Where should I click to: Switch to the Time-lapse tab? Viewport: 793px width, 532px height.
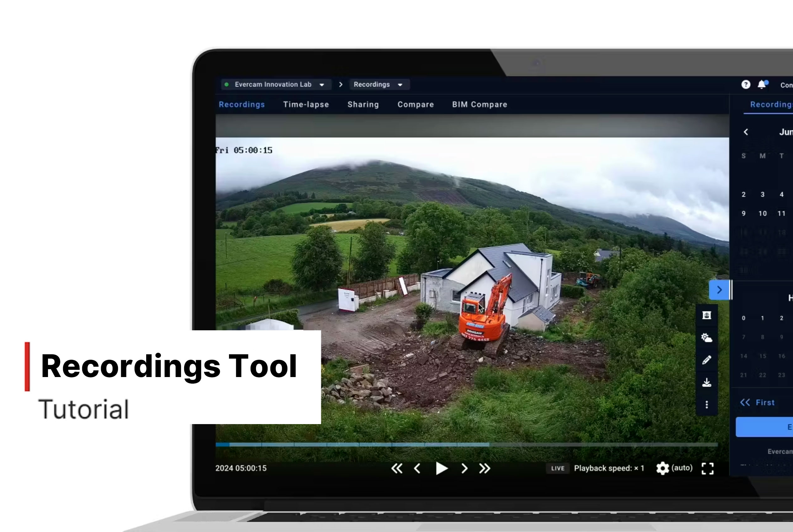coord(306,104)
